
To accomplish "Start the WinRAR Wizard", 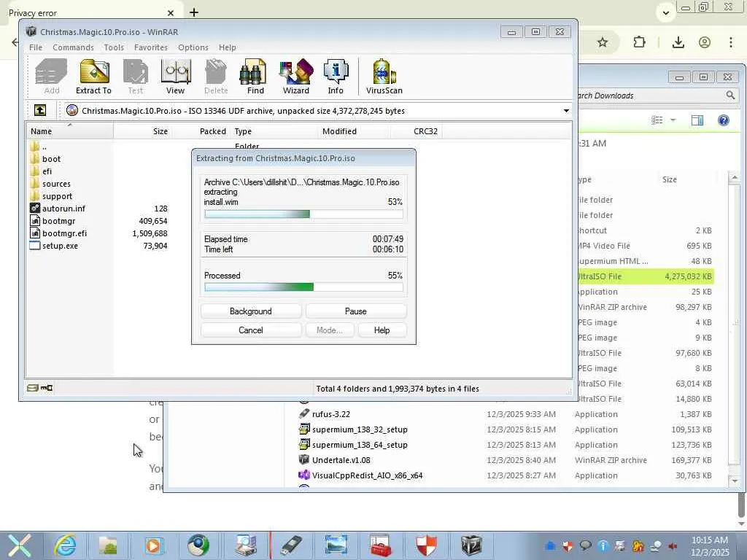I will tap(296, 77).
